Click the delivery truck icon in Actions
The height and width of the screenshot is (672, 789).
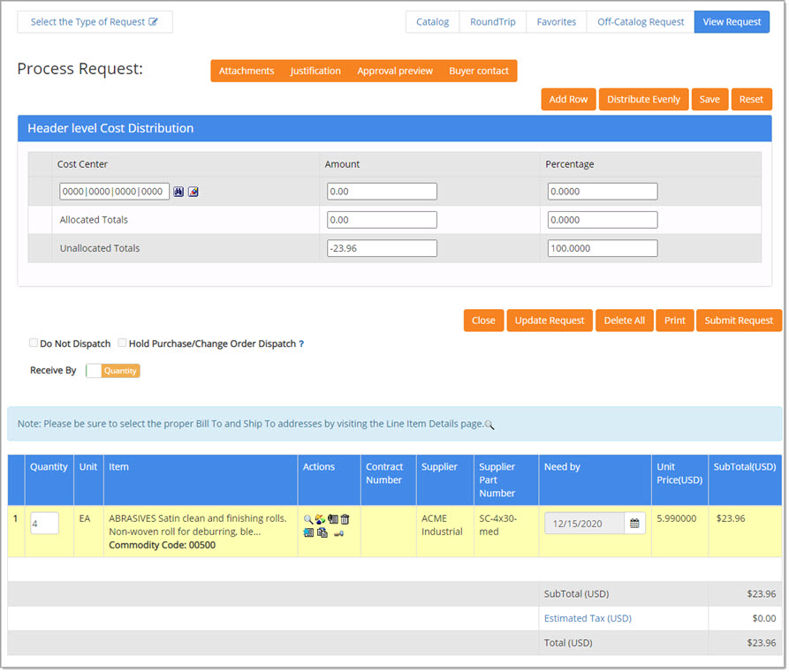coord(339,533)
